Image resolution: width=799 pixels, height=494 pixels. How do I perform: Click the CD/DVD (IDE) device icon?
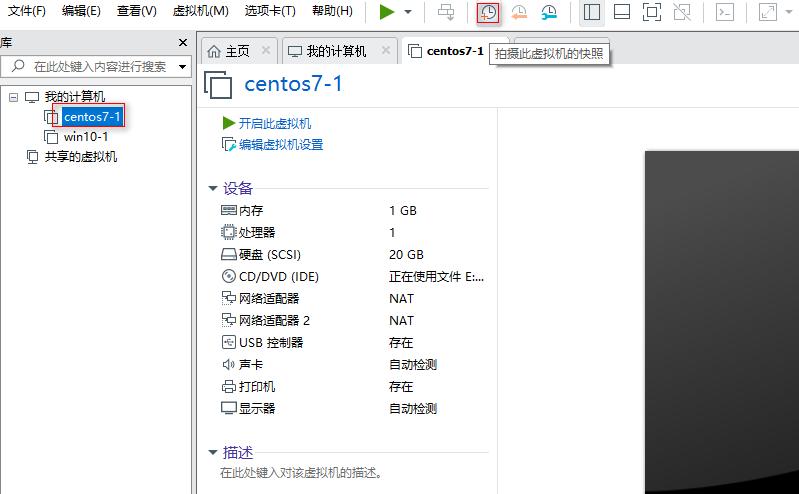click(228, 276)
